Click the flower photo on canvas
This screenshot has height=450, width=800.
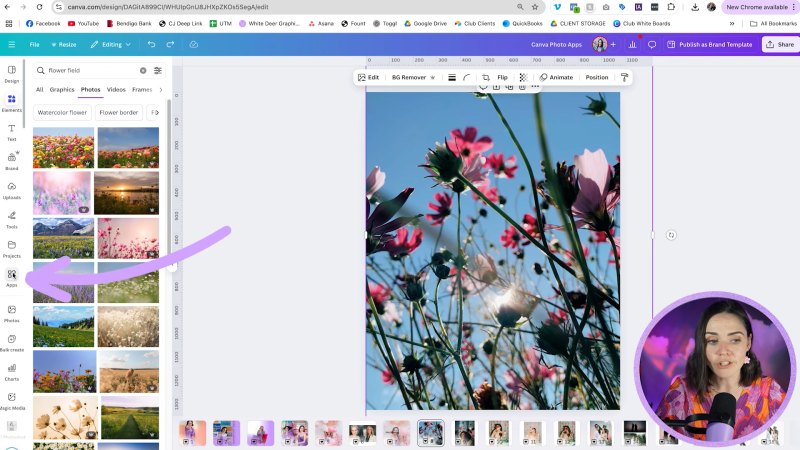tap(493, 251)
